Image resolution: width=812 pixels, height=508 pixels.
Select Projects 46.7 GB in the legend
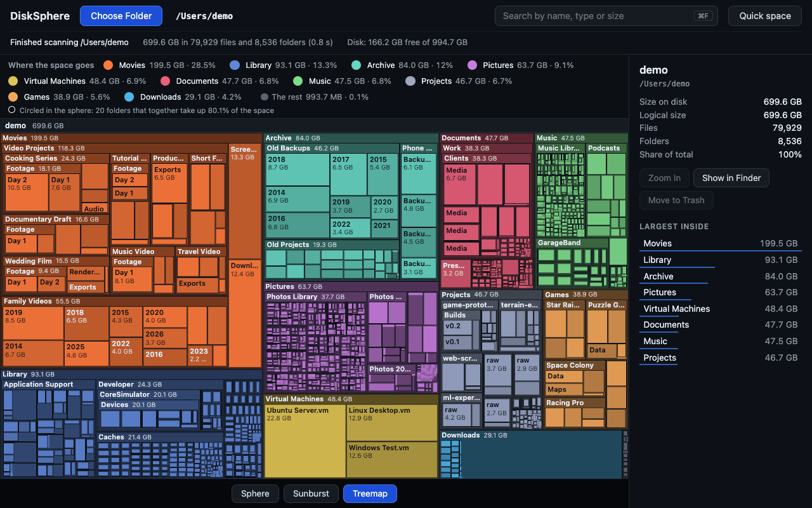[459, 81]
